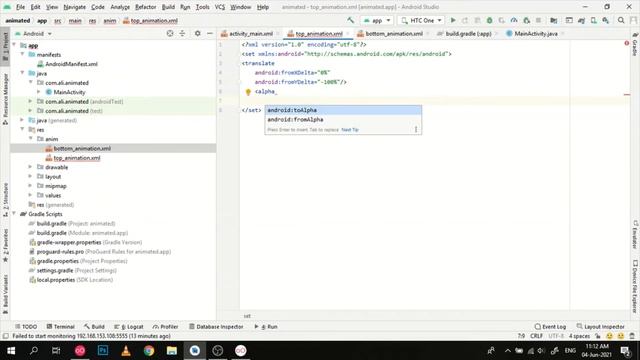
Task: Select AndroidManifest.xml in project tree
Action: click(x=71, y=64)
